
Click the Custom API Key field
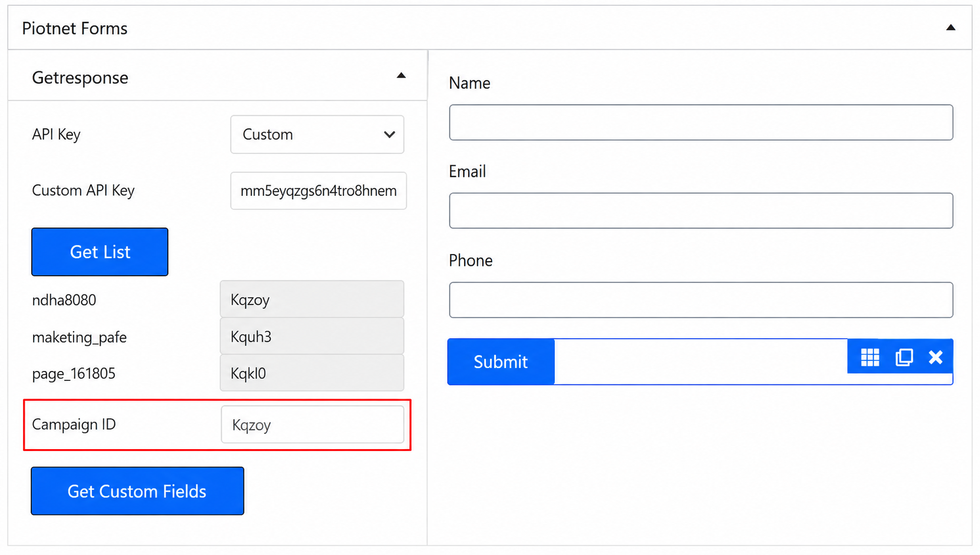(x=318, y=190)
